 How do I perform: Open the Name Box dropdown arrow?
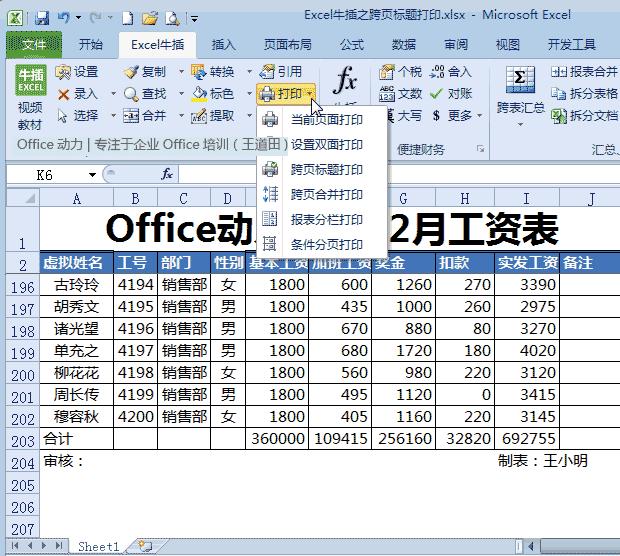click(x=92, y=174)
